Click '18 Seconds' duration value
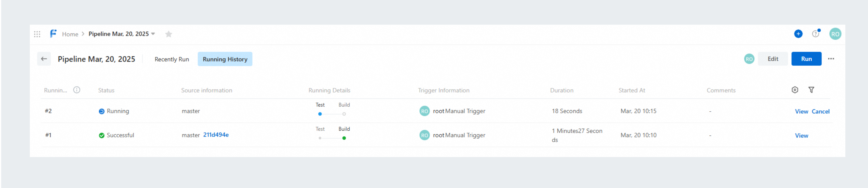868x188 pixels. point(567,111)
